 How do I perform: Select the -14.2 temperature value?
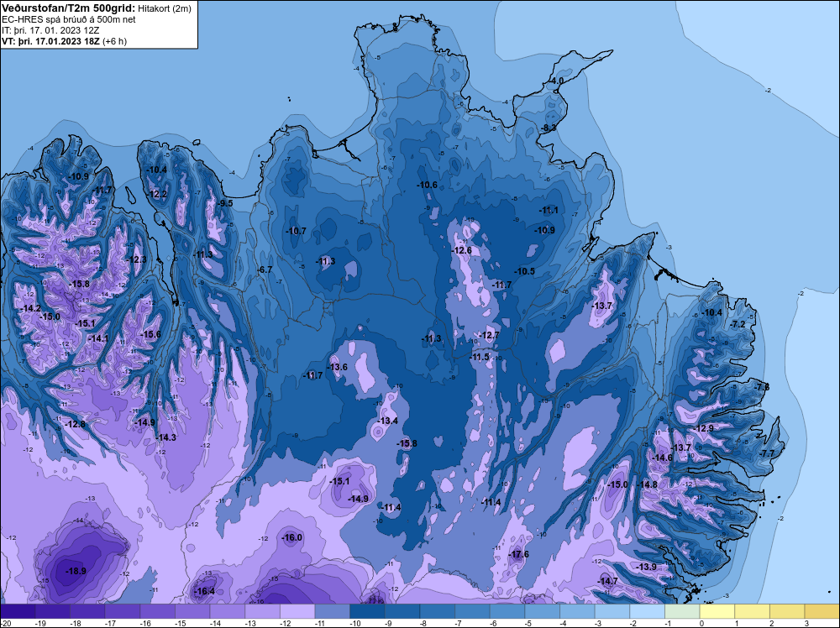coord(30,309)
